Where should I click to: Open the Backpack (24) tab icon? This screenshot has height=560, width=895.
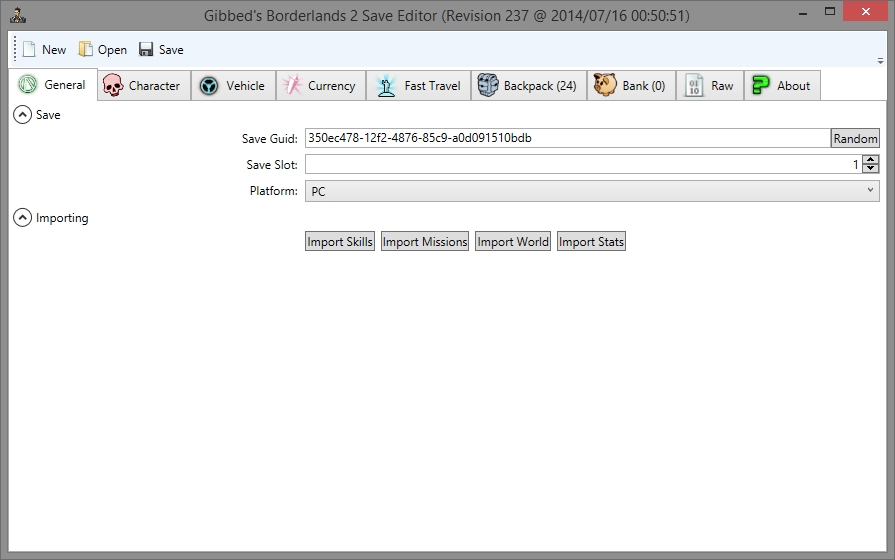click(488, 86)
